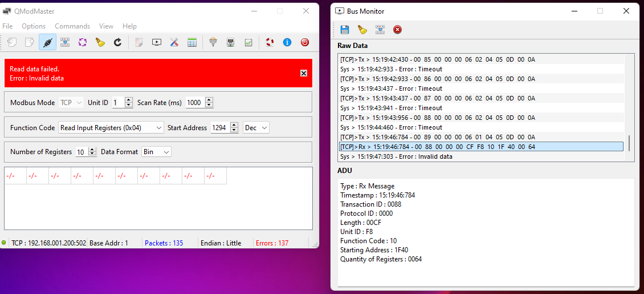Click the Packets : 135 status entry
This screenshot has height=294, width=644.
click(164, 243)
